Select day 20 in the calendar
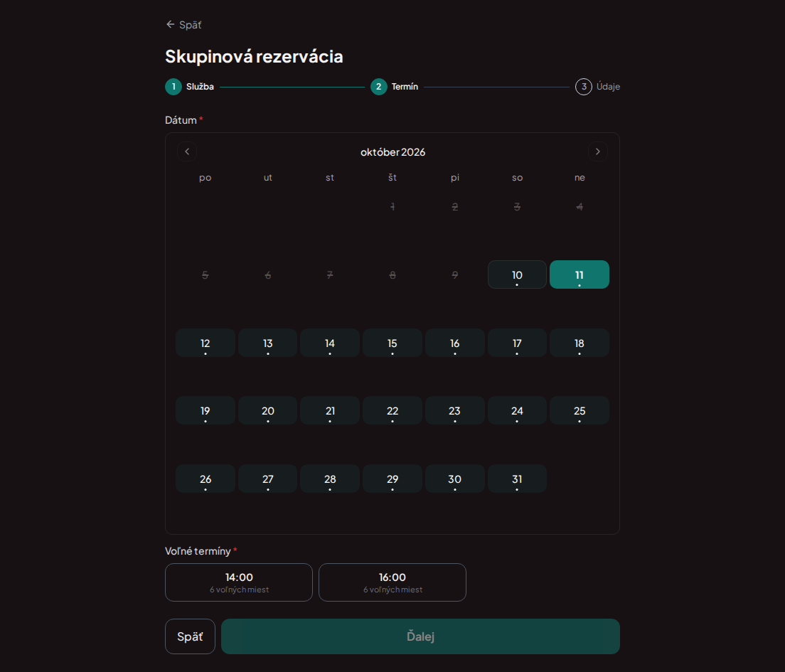This screenshot has height=672, width=785. [268, 410]
